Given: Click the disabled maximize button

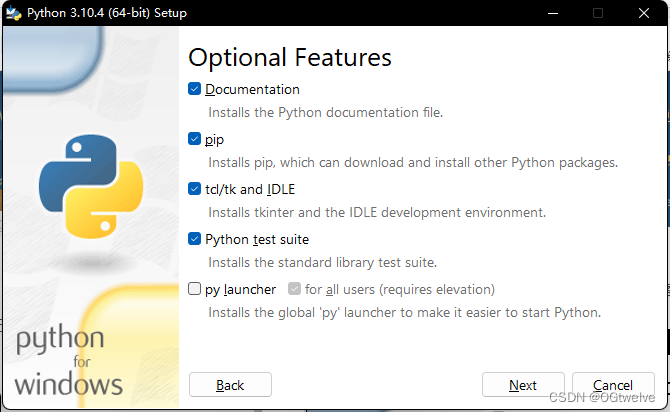Looking at the screenshot, I should tap(598, 13).
